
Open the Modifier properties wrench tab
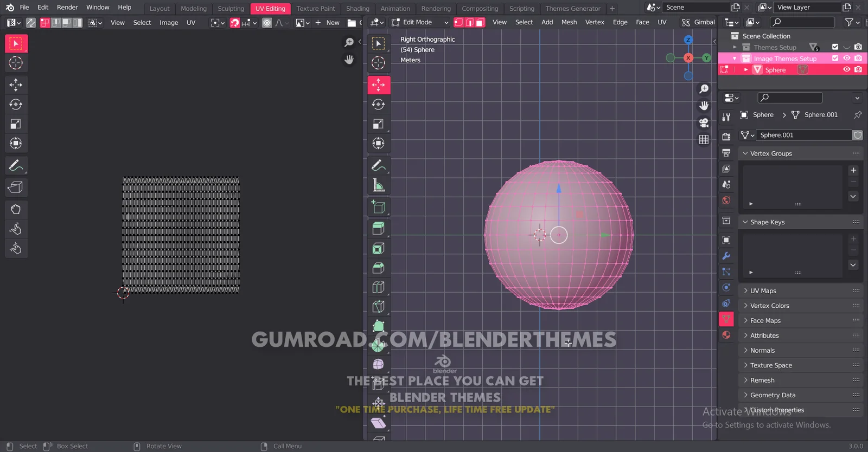tap(726, 256)
